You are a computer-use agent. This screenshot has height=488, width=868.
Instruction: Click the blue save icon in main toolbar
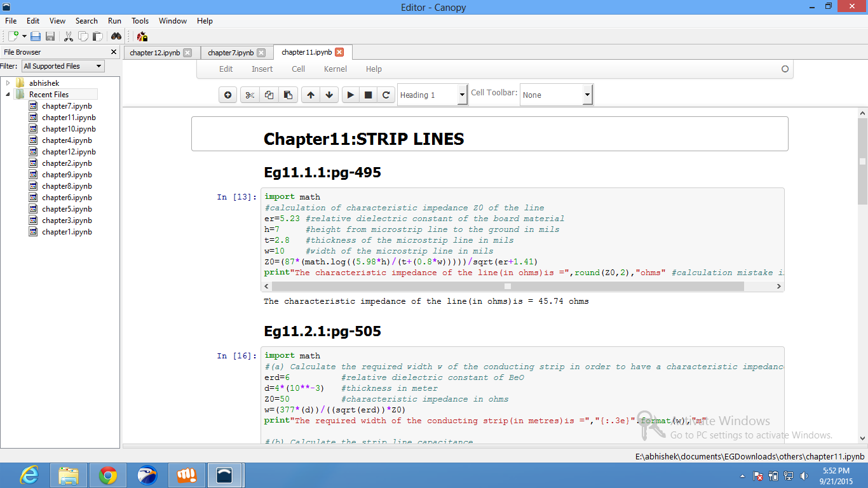tap(36, 37)
